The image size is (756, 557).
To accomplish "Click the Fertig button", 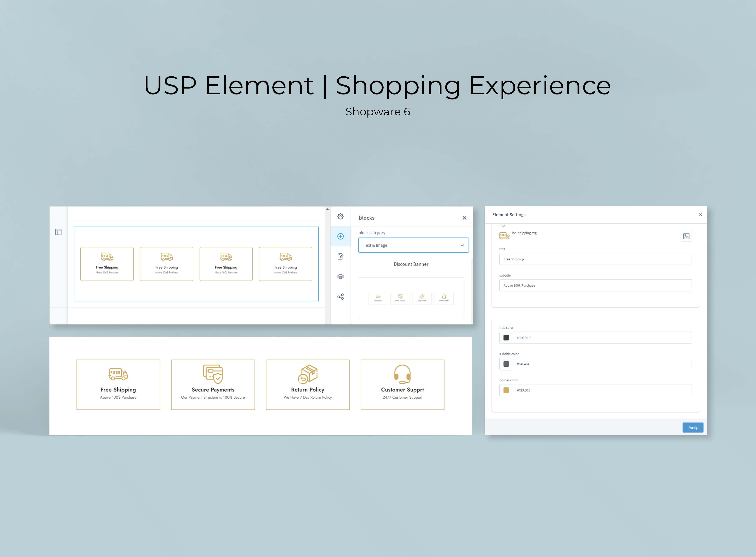I will (693, 427).
